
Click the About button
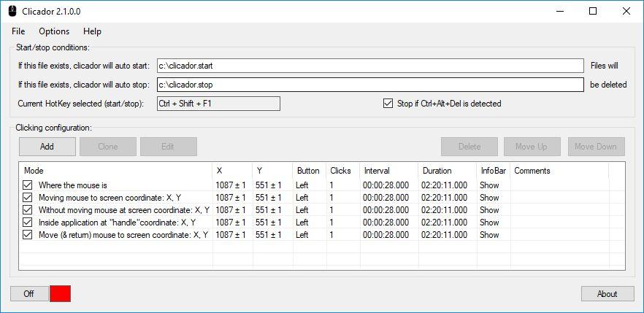click(x=607, y=294)
